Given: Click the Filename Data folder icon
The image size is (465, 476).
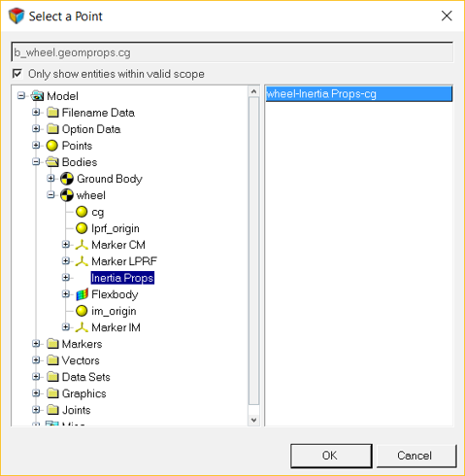Looking at the screenshot, I should click(52, 113).
